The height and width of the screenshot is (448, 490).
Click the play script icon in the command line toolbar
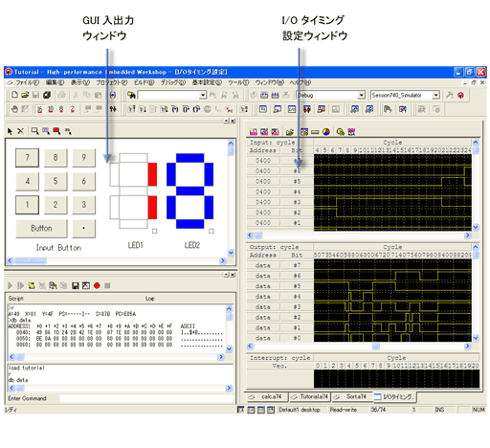(10, 285)
